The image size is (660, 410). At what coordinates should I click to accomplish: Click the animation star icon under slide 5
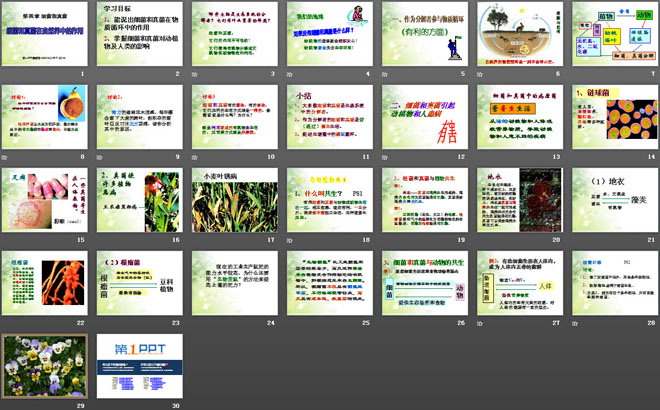pyautogui.click(x=385, y=74)
